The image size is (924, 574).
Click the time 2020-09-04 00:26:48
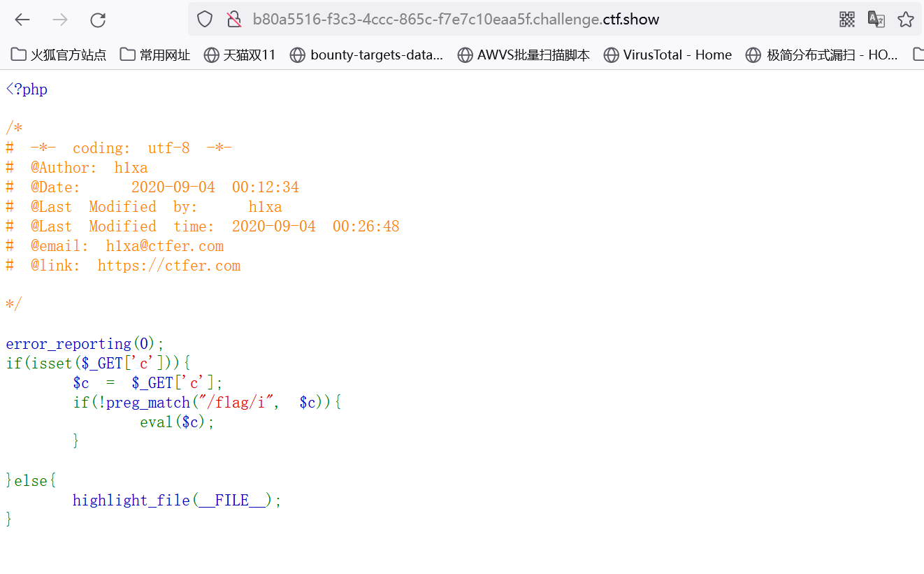click(x=316, y=227)
